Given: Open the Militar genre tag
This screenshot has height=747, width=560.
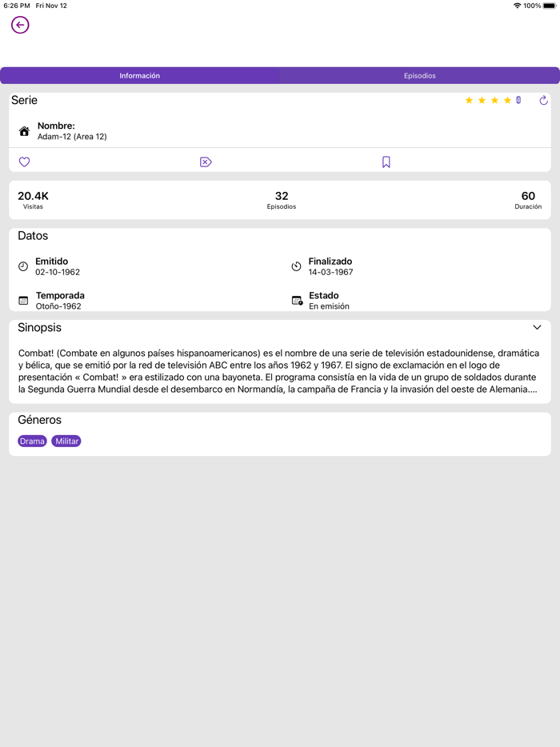Looking at the screenshot, I should (66, 441).
